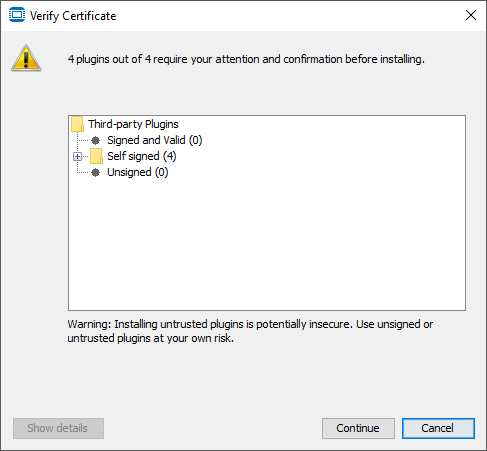Expand the Self signed (4) node
Image resolution: width=487 pixels, height=451 pixels.
[77, 156]
